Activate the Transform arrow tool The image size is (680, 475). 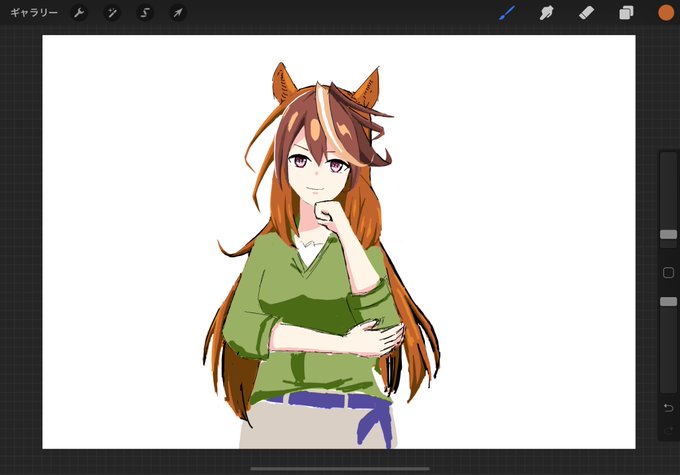pyautogui.click(x=178, y=13)
